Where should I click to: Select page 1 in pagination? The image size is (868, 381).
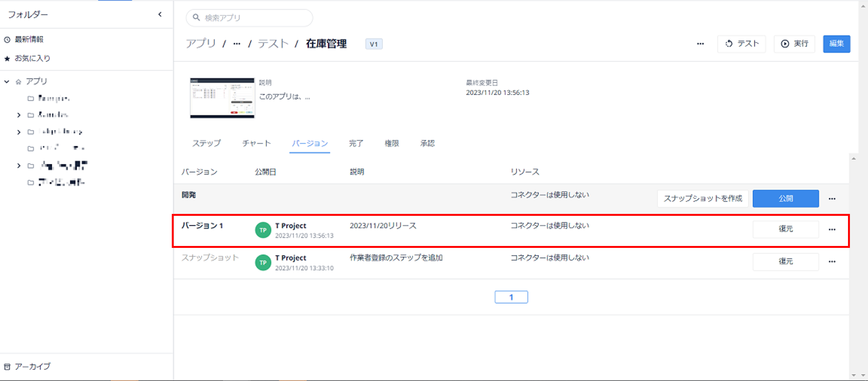pos(511,297)
